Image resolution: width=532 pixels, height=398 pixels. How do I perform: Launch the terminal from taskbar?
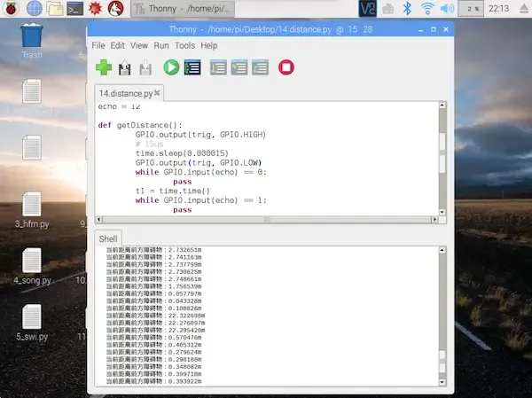tap(75, 9)
